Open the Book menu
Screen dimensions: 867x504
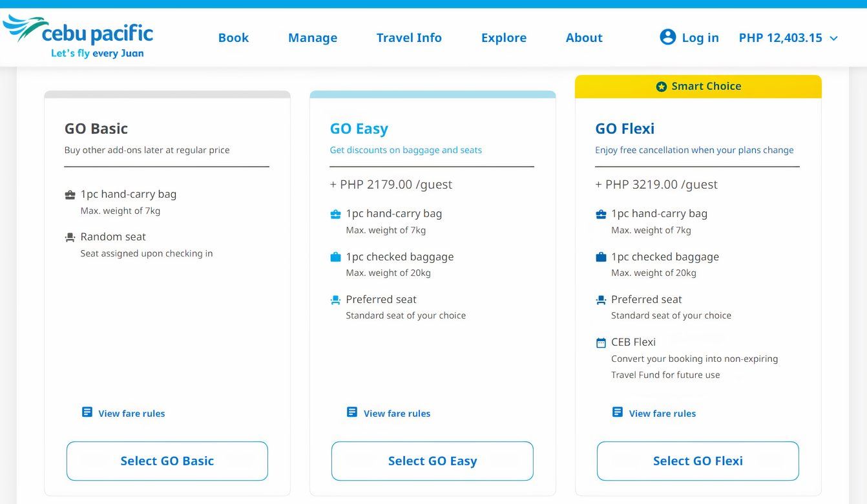point(233,38)
